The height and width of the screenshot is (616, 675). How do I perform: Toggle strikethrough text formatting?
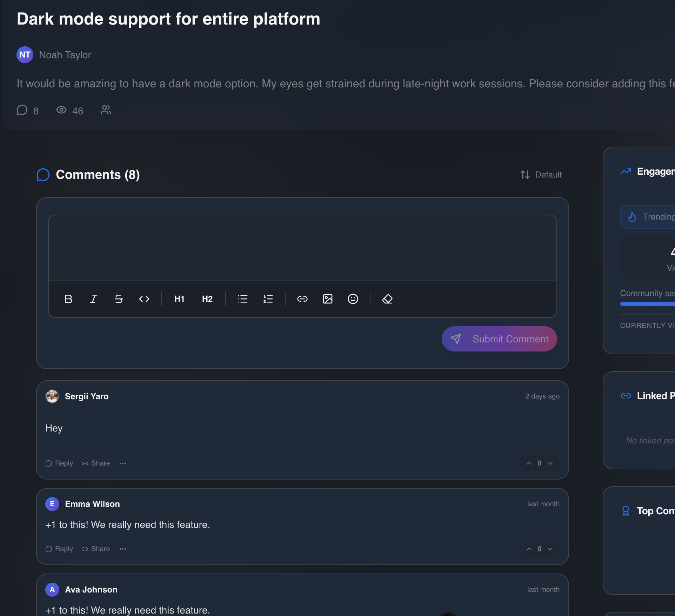point(119,299)
